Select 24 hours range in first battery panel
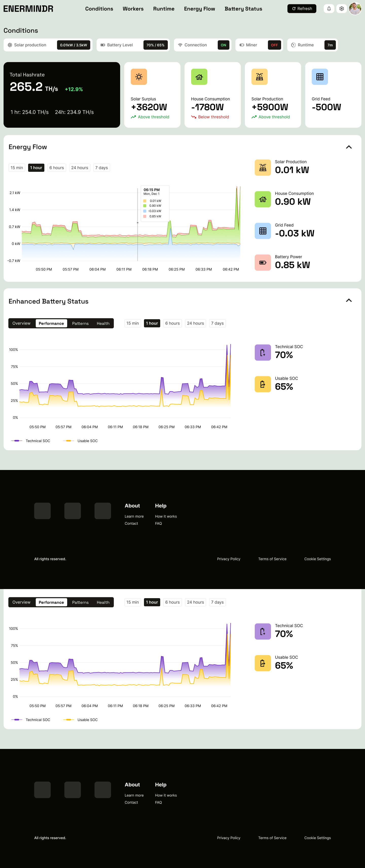 click(x=195, y=324)
